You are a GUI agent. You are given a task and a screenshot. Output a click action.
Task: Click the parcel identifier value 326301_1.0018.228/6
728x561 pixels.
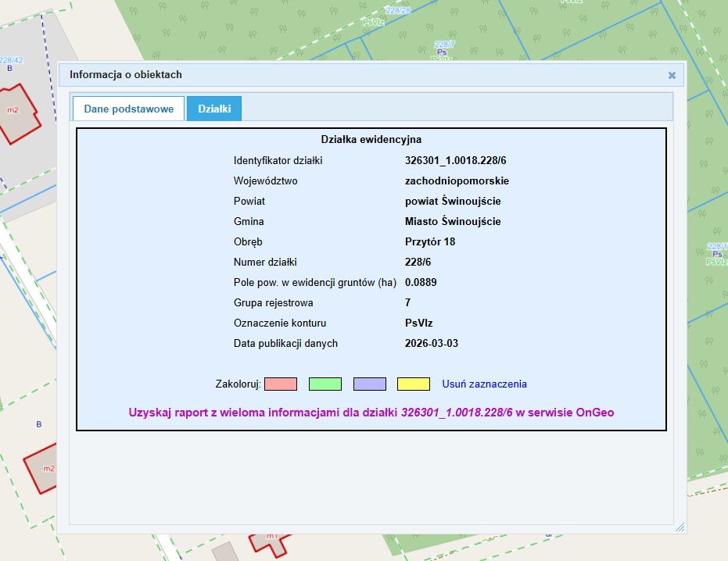[450, 161]
